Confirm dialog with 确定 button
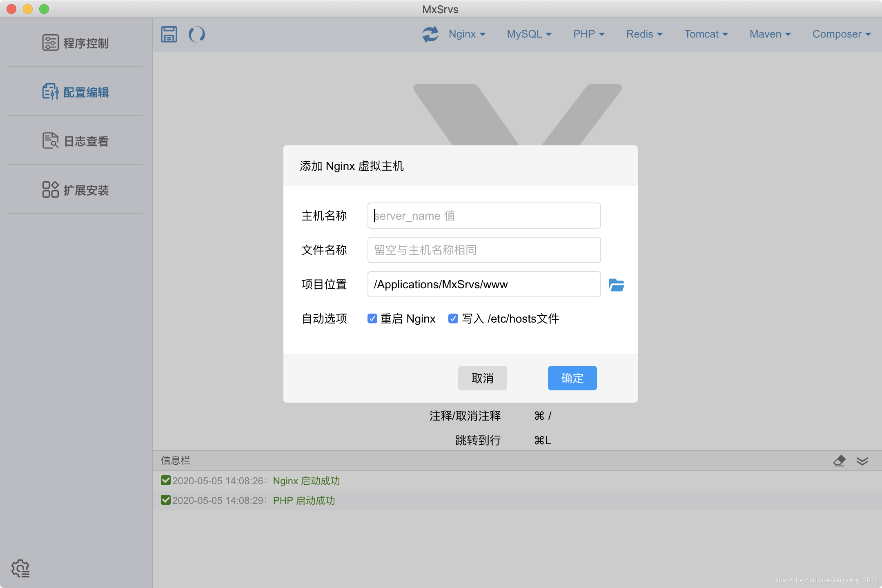Image resolution: width=882 pixels, height=588 pixels. coord(572,378)
